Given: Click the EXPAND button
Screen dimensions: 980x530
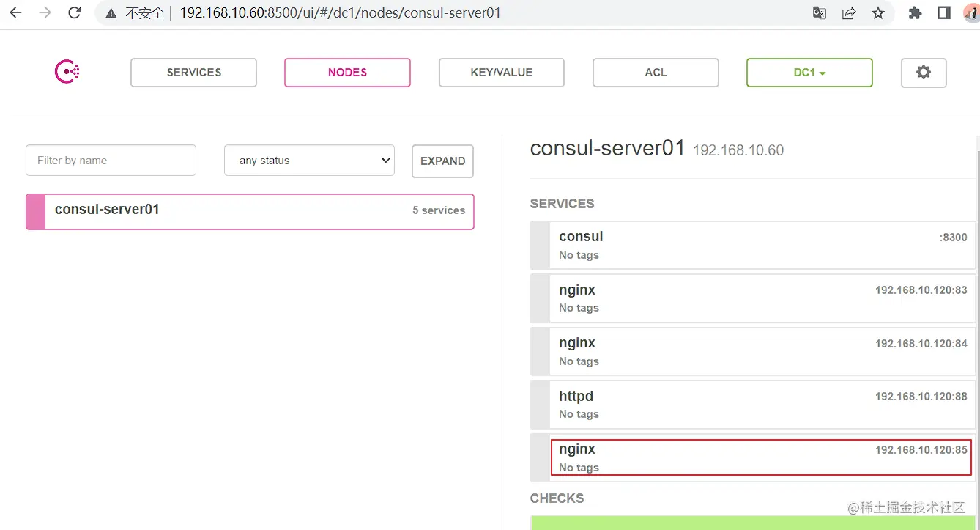Looking at the screenshot, I should click(x=442, y=161).
